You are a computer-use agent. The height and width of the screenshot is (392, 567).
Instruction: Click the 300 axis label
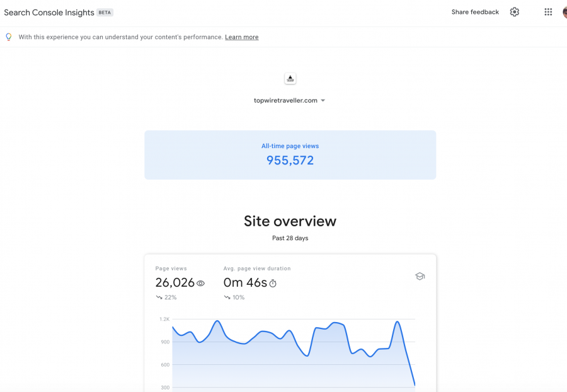pyautogui.click(x=165, y=388)
